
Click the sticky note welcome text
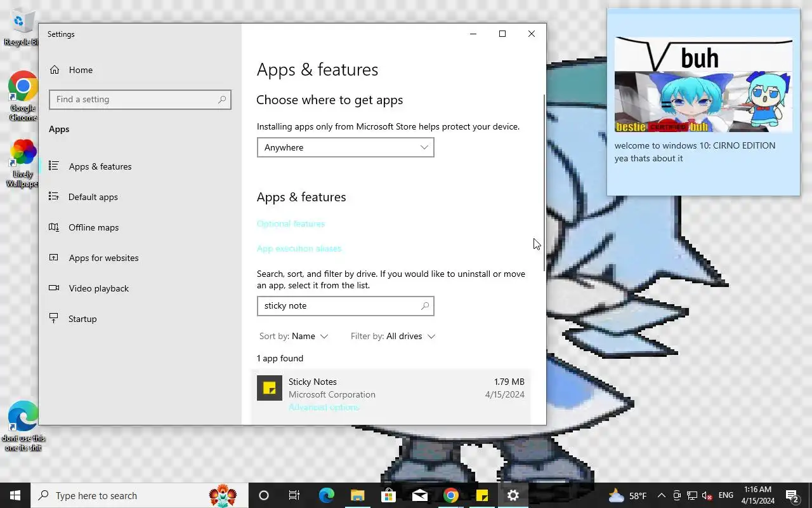tap(695, 152)
